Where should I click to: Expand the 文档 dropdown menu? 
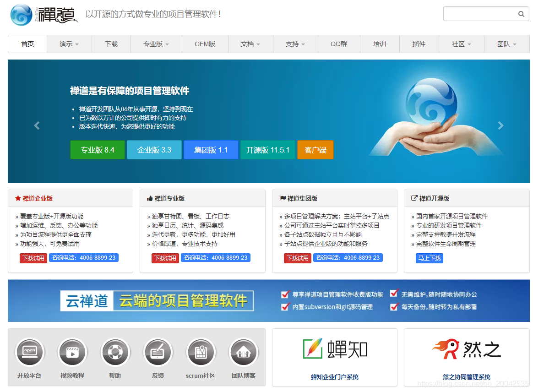pyautogui.click(x=250, y=44)
